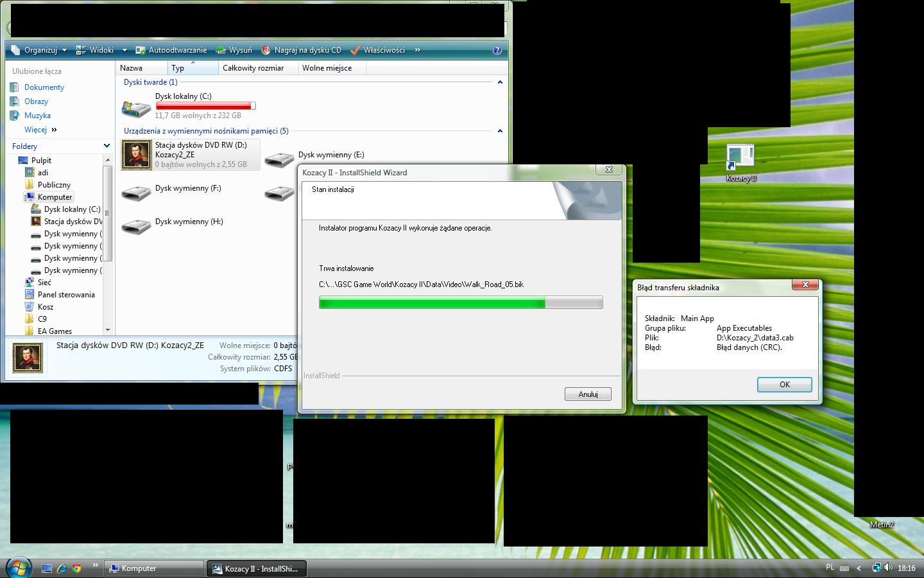Close the Kozacy II InstallShield Wizard window
Image resolution: width=924 pixels, height=578 pixels.
coord(609,170)
